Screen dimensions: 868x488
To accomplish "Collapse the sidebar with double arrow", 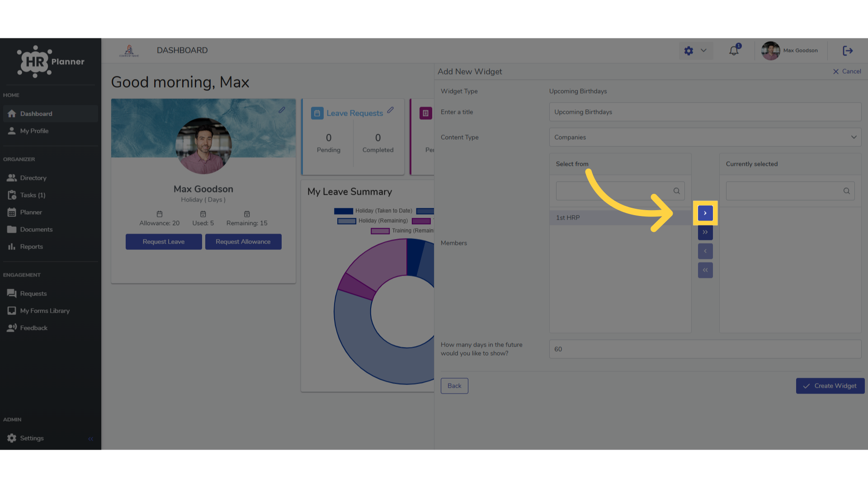I will pos(90,439).
